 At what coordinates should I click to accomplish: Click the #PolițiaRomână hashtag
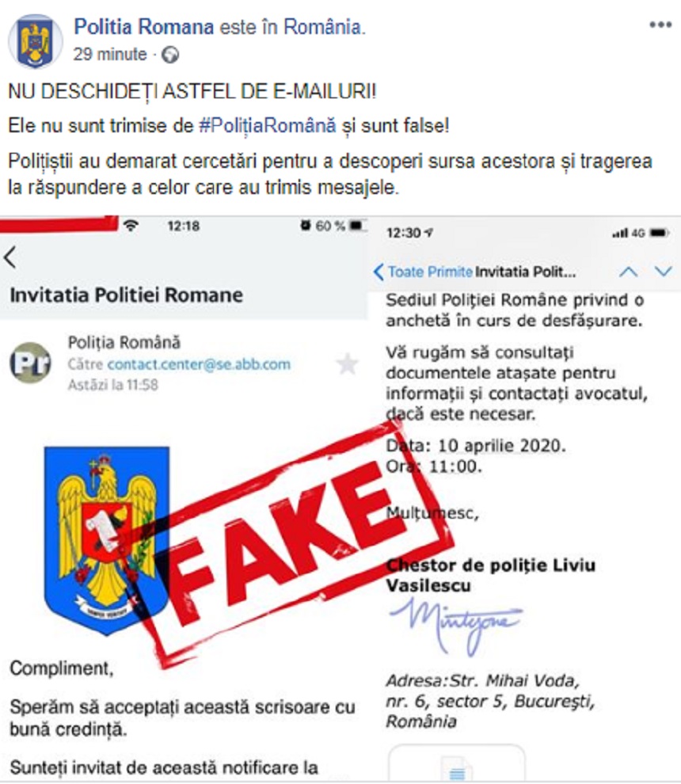268,125
